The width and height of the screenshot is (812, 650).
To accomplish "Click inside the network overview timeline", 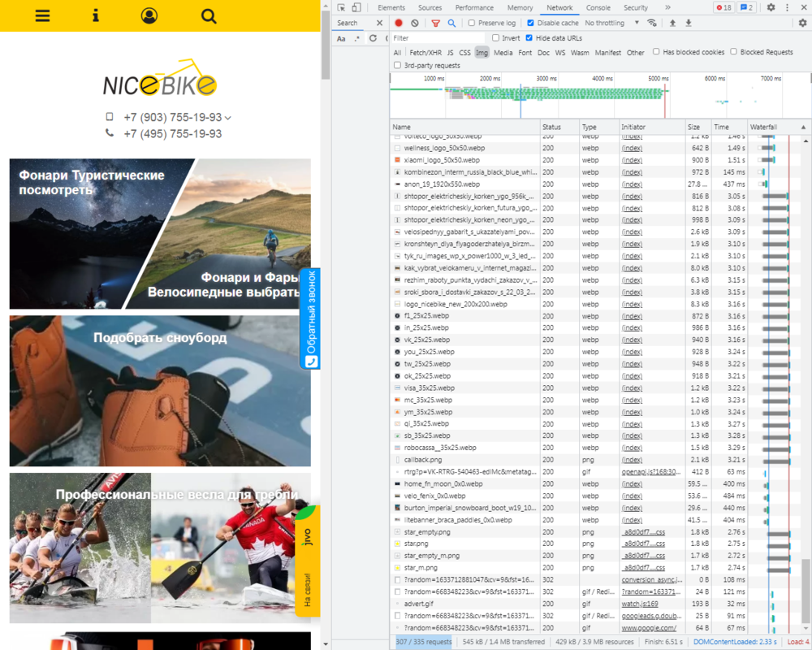I will [600, 96].
